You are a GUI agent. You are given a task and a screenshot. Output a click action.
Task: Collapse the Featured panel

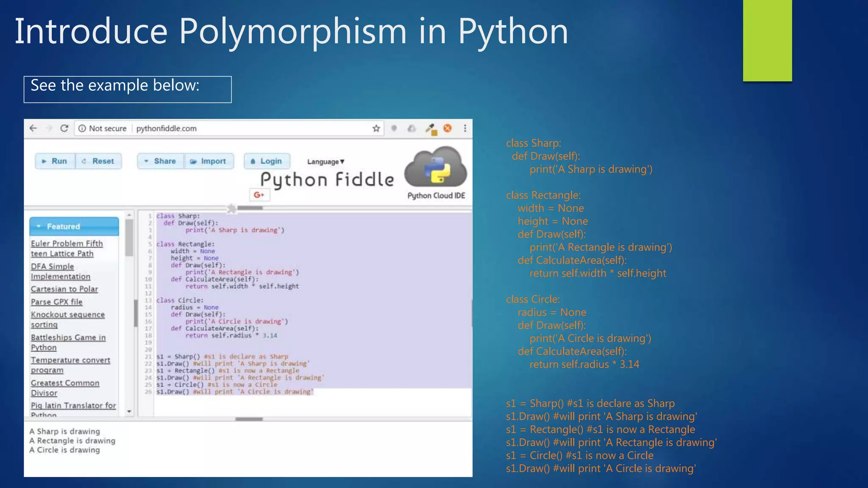tap(74, 226)
